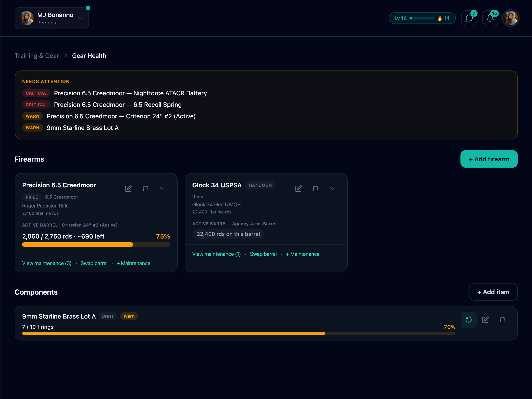Open the 9mm Starline Brass Lot A warning

click(x=70, y=128)
